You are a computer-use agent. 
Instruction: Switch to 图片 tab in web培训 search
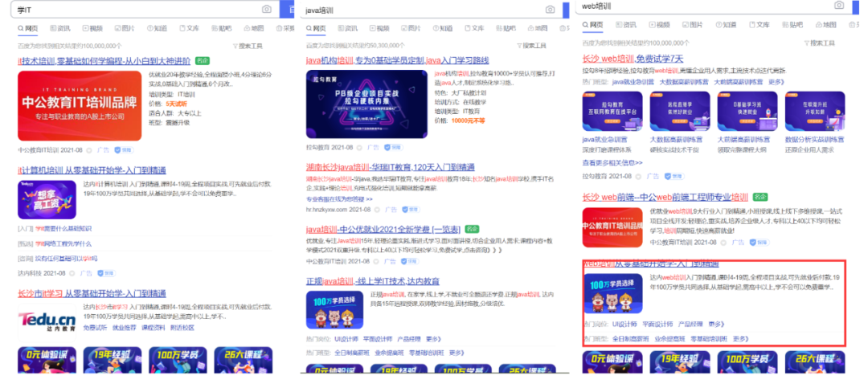pos(690,25)
